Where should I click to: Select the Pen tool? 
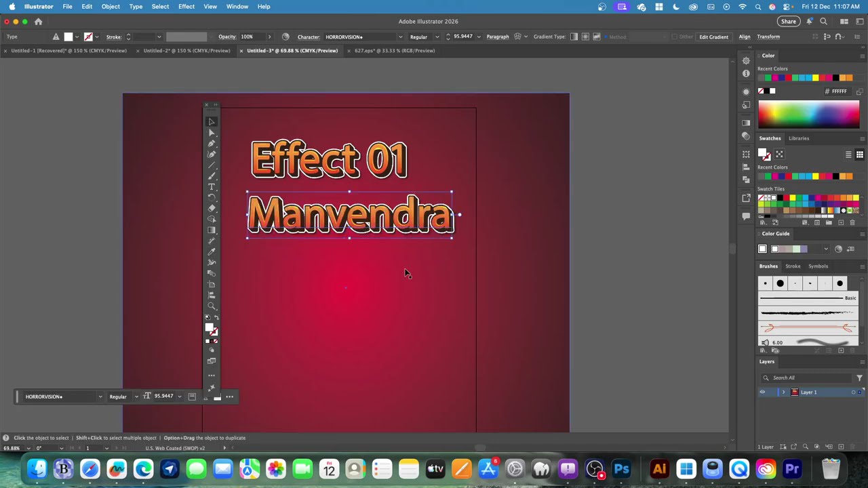(212, 144)
